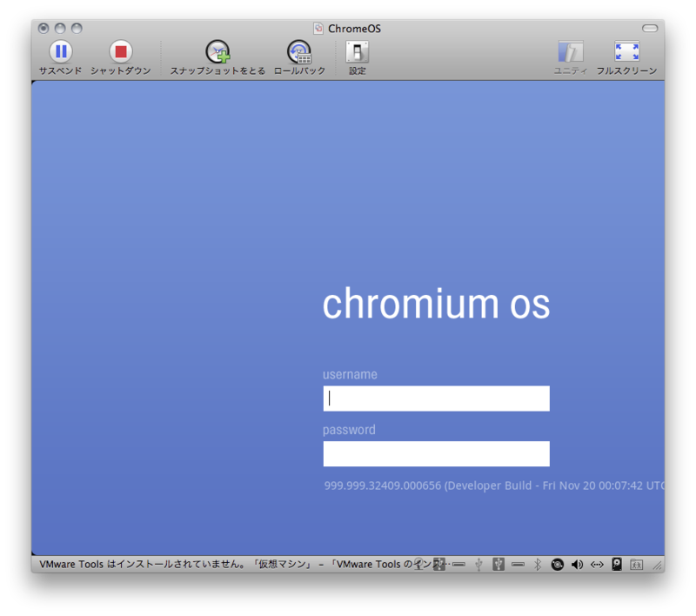Image resolution: width=696 pixels, height=616 pixels.
Task: Click the window resize grip corner
Action: 658,566
